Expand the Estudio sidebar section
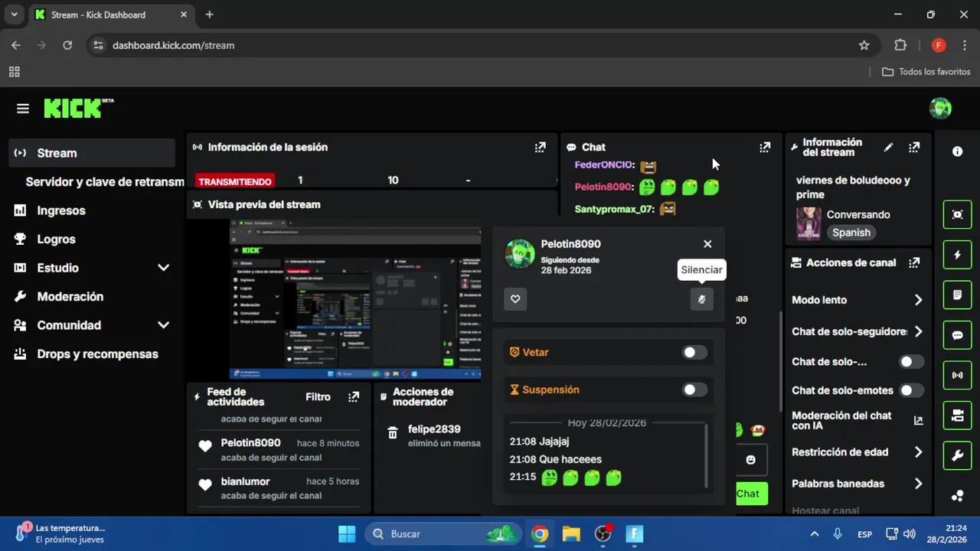The height and width of the screenshot is (551, 980). coord(163,268)
